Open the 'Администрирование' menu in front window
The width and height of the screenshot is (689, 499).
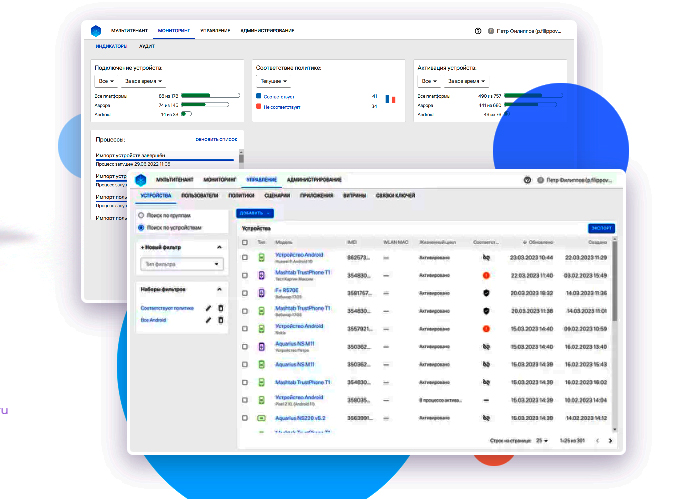pos(313,180)
